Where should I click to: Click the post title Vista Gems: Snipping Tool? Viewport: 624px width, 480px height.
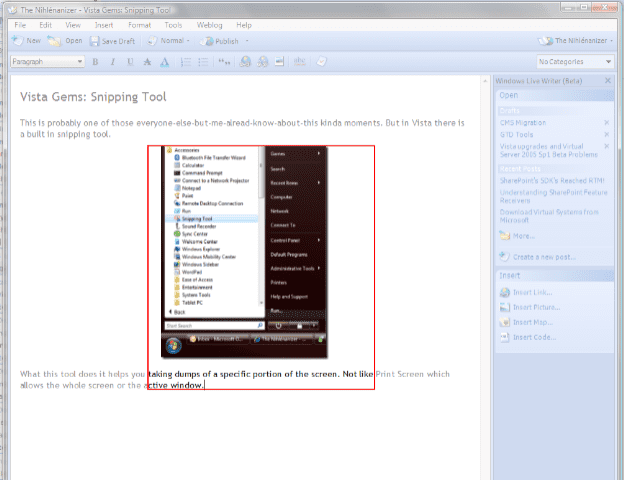pos(93,97)
